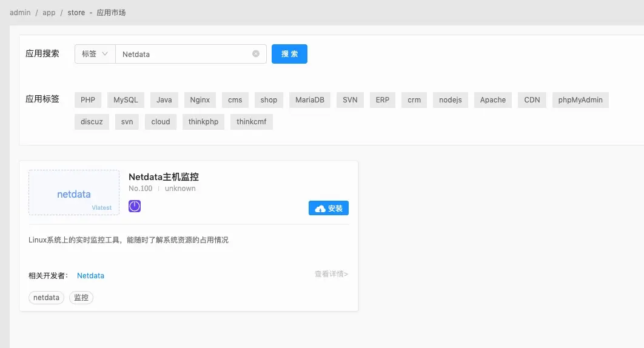Select the Java tag
Screen dimensions: 644x348
[164, 100]
